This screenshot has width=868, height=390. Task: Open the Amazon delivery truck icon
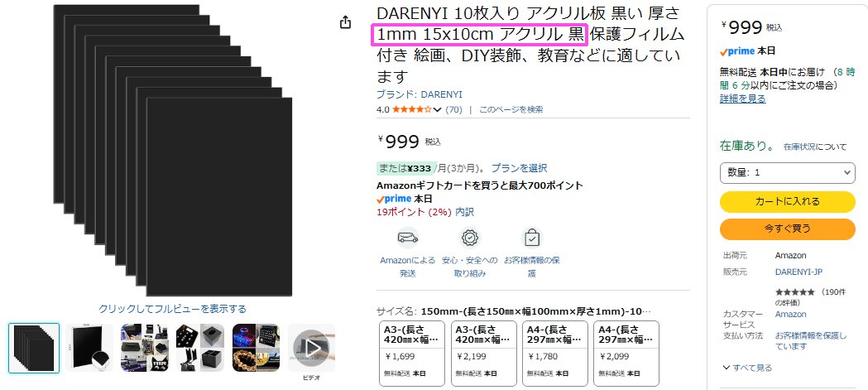[407, 238]
